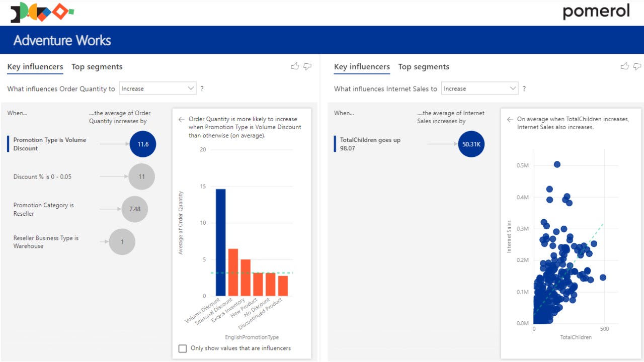Click the pomerol brand text

pos(596,12)
